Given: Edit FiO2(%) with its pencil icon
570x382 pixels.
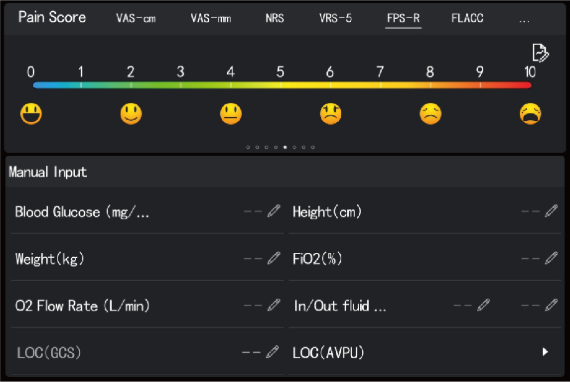Looking at the screenshot, I should [551, 258].
